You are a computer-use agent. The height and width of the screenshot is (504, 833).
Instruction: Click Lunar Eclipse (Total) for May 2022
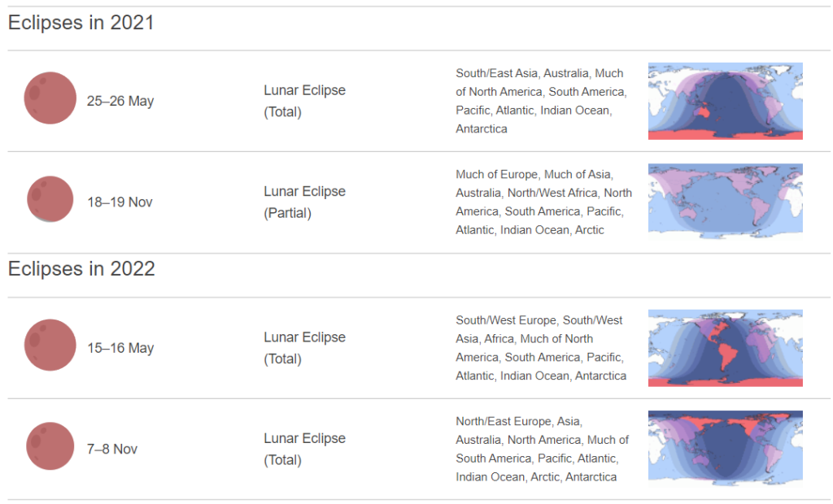[304, 348]
